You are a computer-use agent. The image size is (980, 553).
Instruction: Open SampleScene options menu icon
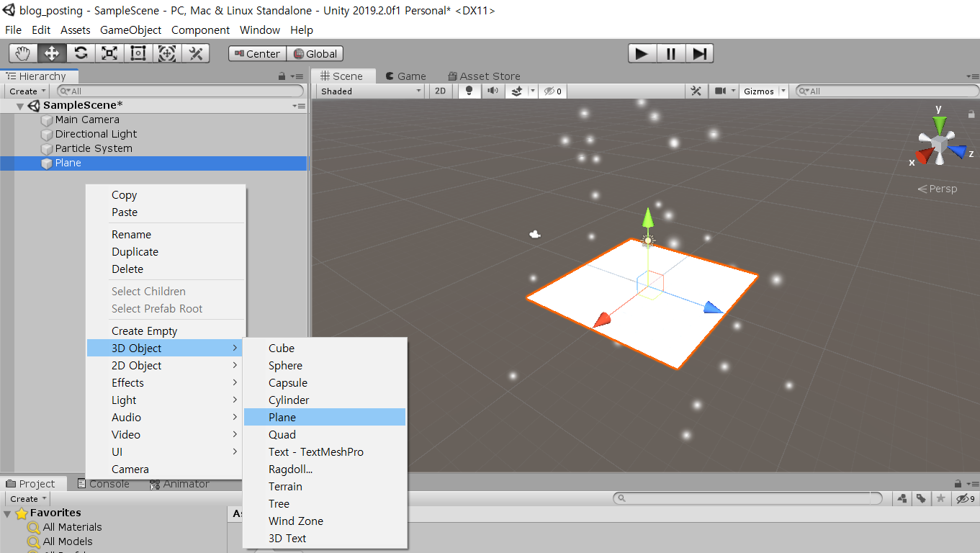pos(299,106)
